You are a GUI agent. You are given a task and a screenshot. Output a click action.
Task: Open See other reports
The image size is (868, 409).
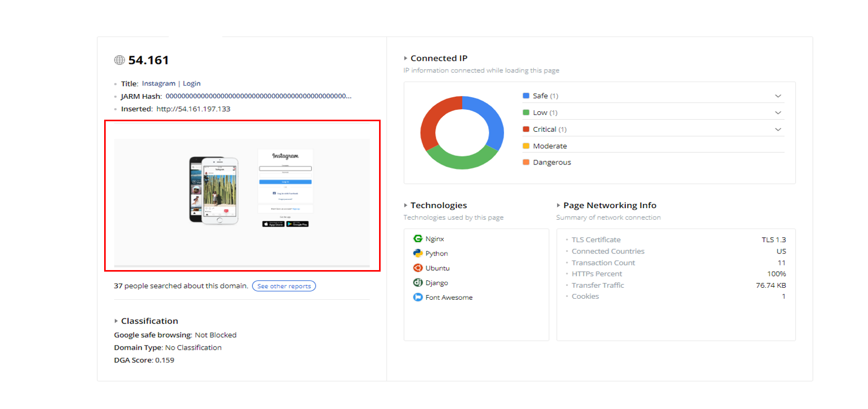[284, 286]
